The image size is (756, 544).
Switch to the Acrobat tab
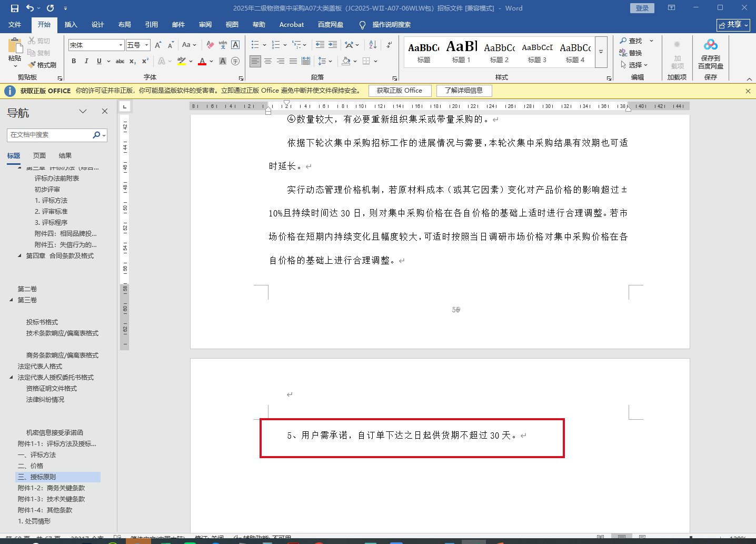[x=292, y=25]
